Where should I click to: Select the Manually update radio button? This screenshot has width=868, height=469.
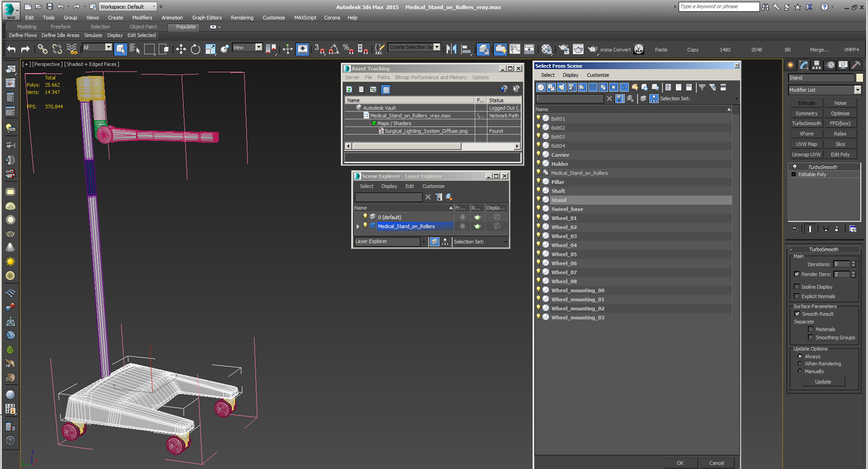(x=799, y=371)
